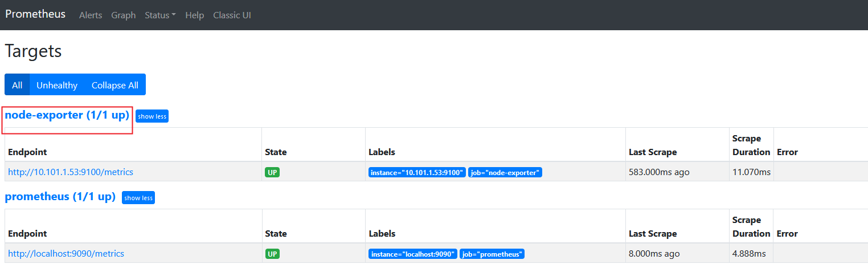Click the prometheus (1/1 up) heading
This screenshot has width=868, height=280.
pyautogui.click(x=60, y=197)
